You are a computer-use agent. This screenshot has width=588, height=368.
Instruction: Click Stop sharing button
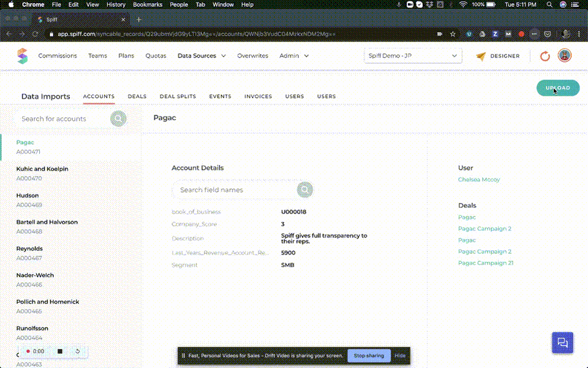click(369, 356)
